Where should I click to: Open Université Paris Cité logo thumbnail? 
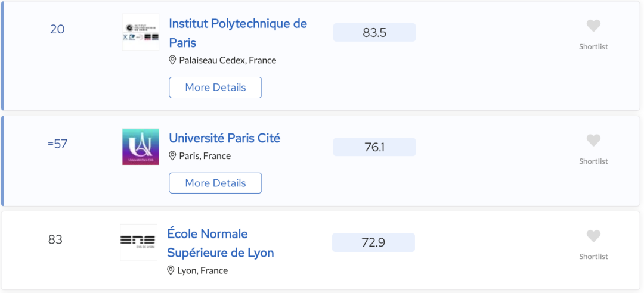coord(141,146)
